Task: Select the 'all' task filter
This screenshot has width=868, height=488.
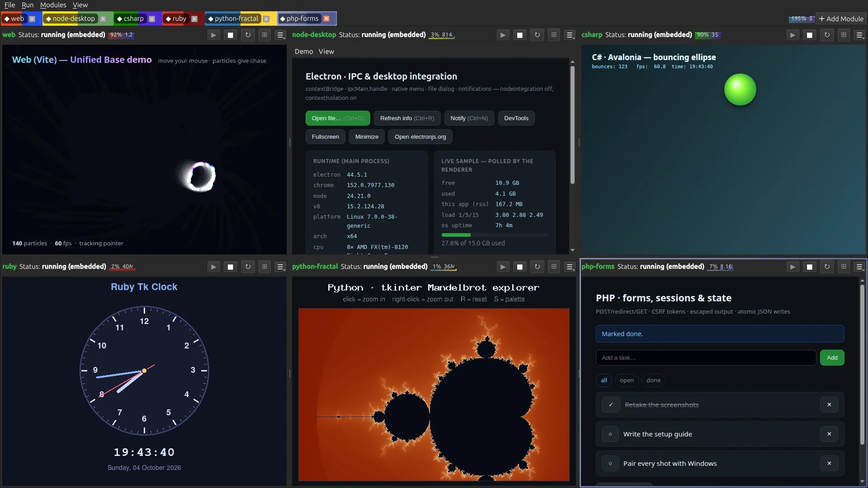Action: [x=604, y=380]
